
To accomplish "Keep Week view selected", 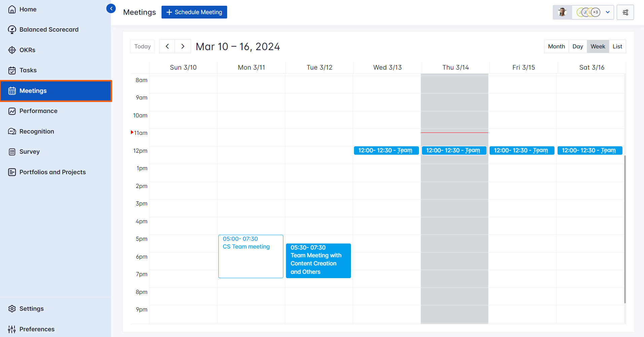I will pyautogui.click(x=598, y=46).
